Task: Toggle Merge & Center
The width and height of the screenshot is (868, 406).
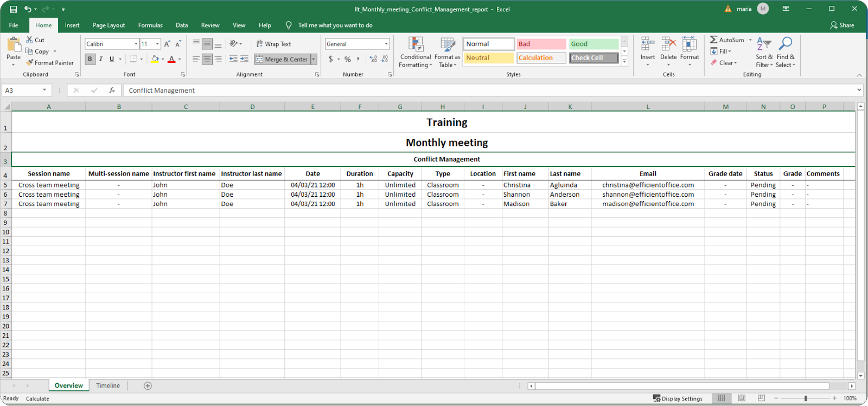Action: click(x=282, y=59)
